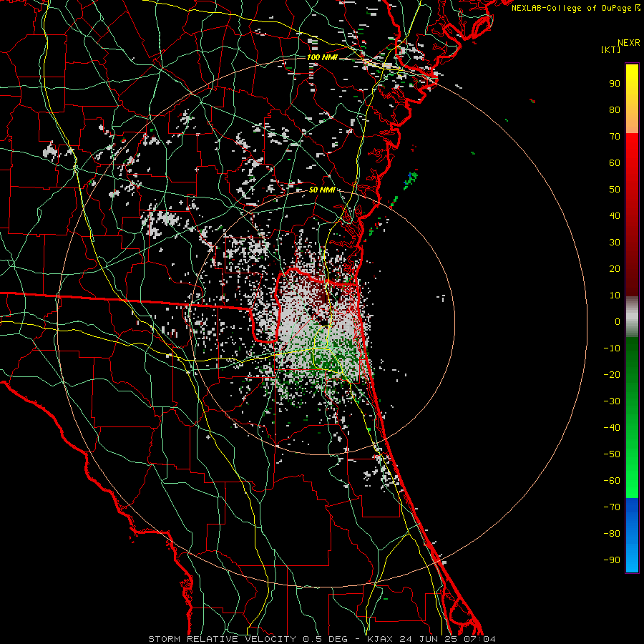Select the -30 value on the velocity scale

coord(612,401)
